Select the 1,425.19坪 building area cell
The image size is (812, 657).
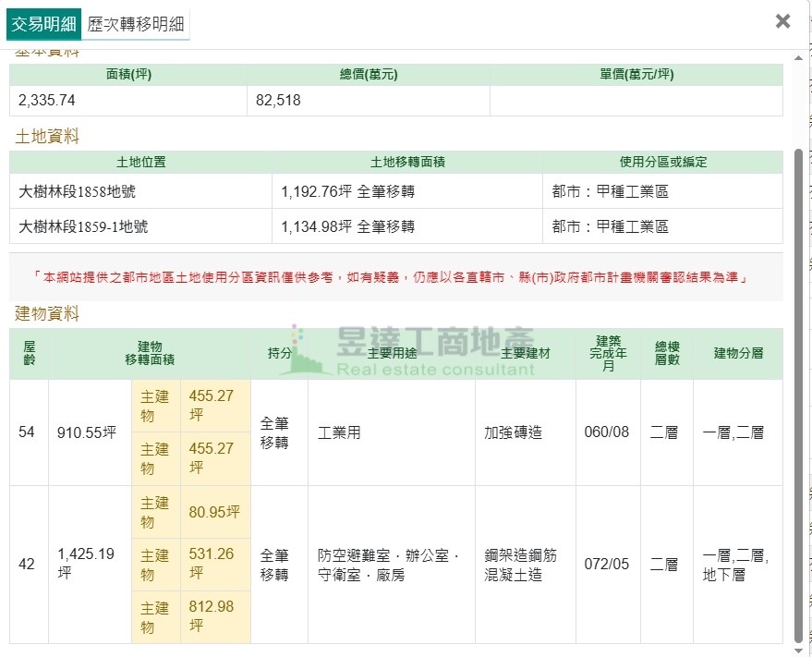(89, 564)
